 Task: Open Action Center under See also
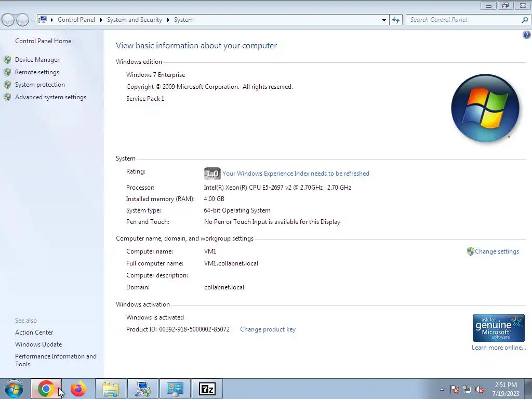coord(34,332)
